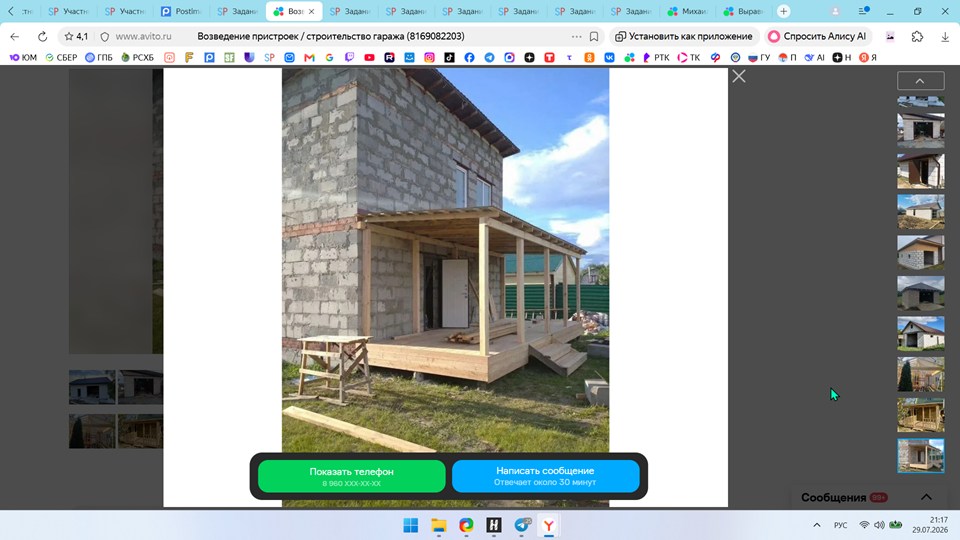
Task: Open the Yandex browser menu icon
Action: point(863,11)
